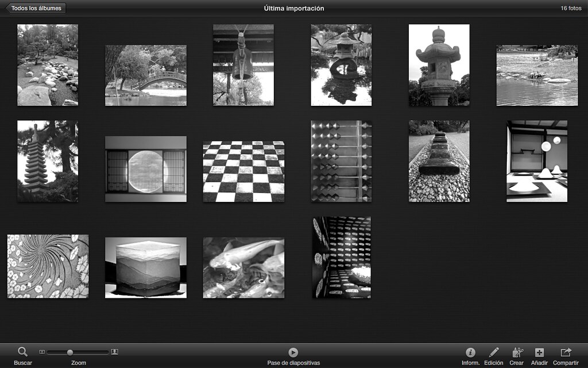Open the Inform. info panel
The image size is (588, 368).
click(470, 352)
